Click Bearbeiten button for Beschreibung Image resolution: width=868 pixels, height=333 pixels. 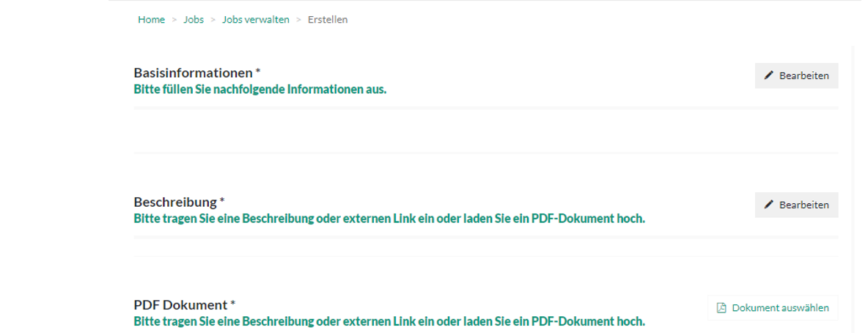point(796,205)
